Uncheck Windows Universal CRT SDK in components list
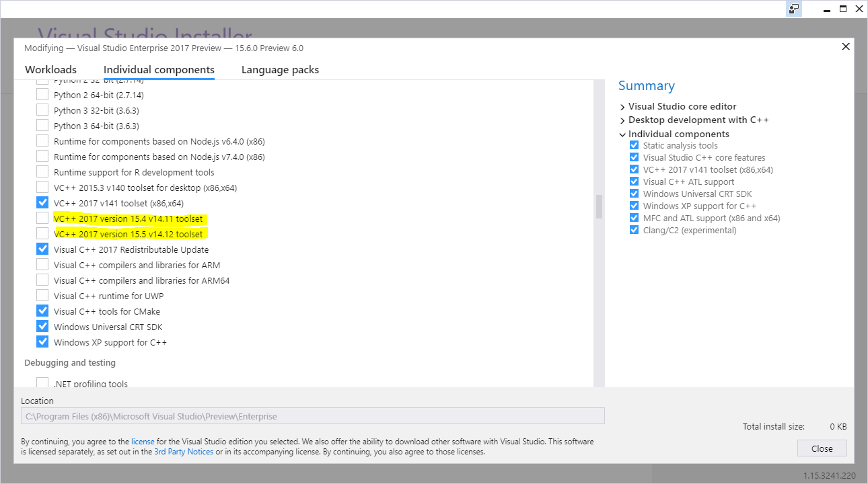868x484 pixels. click(42, 327)
